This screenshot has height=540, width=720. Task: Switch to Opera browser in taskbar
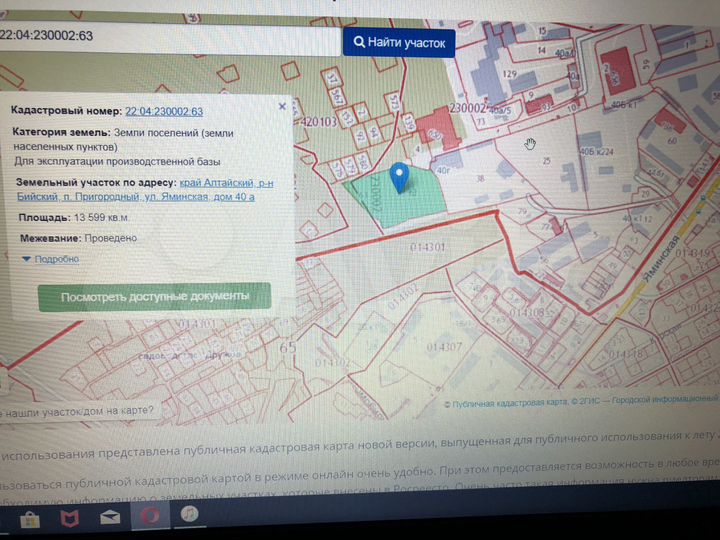pyautogui.click(x=150, y=516)
